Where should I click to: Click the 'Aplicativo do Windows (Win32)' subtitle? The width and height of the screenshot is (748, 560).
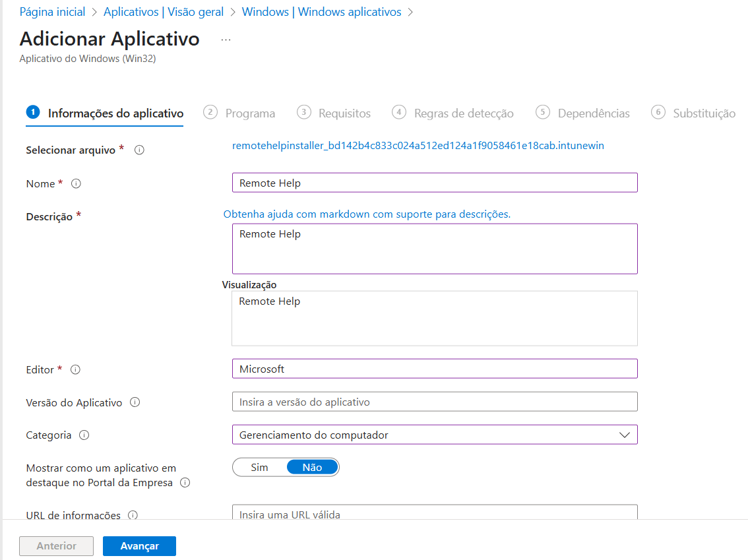click(88, 59)
